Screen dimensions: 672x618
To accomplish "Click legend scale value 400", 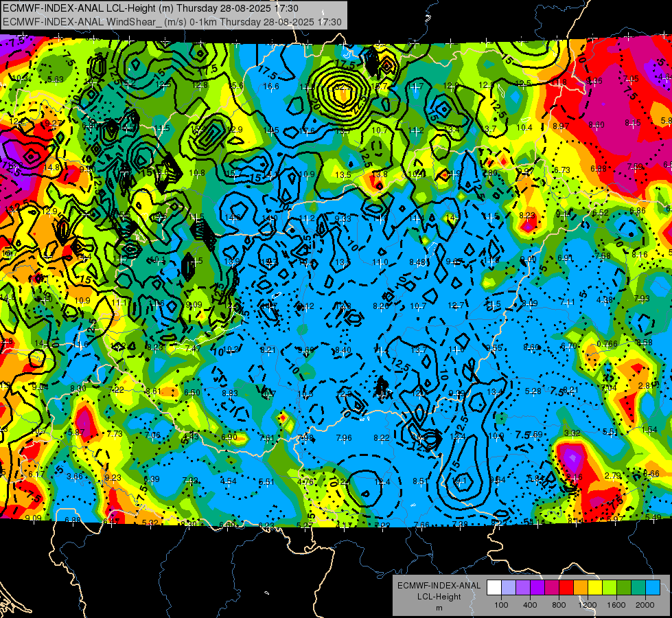I will pos(530,605).
